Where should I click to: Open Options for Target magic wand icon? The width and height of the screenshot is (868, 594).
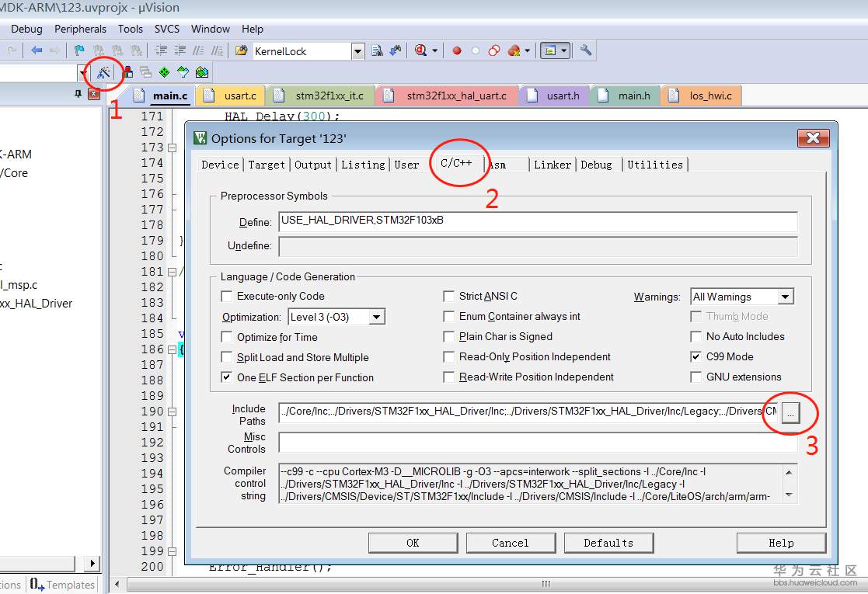click(x=103, y=72)
